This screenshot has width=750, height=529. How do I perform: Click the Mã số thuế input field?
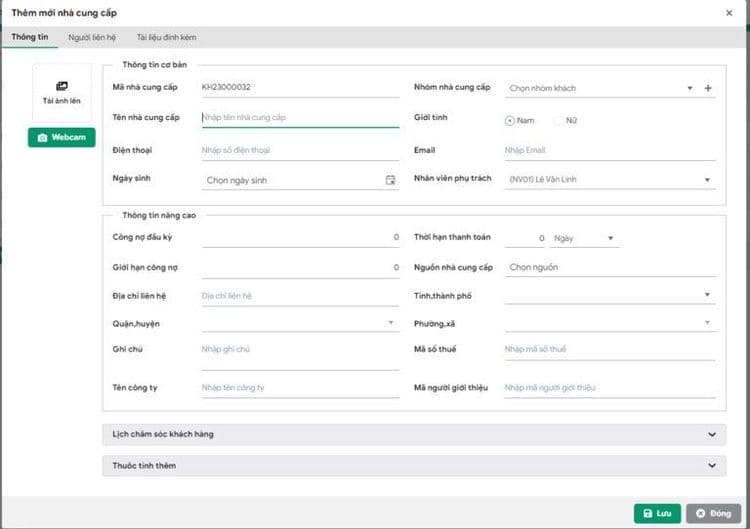610,349
